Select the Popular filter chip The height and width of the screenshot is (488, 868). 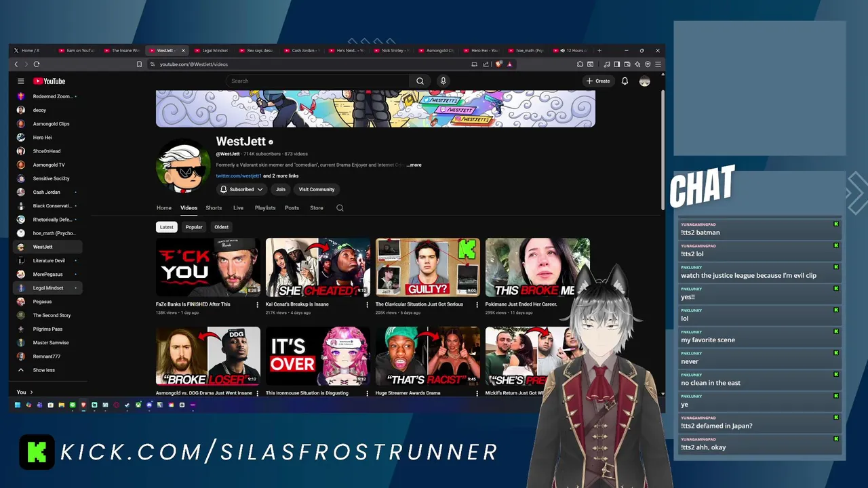(x=194, y=227)
